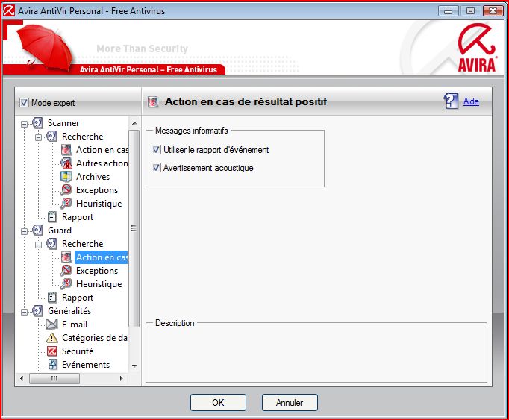509x420 pixels.
Task: Select Exceptions under Scanner
Action: pyautogui.click(x=97, y=190)
